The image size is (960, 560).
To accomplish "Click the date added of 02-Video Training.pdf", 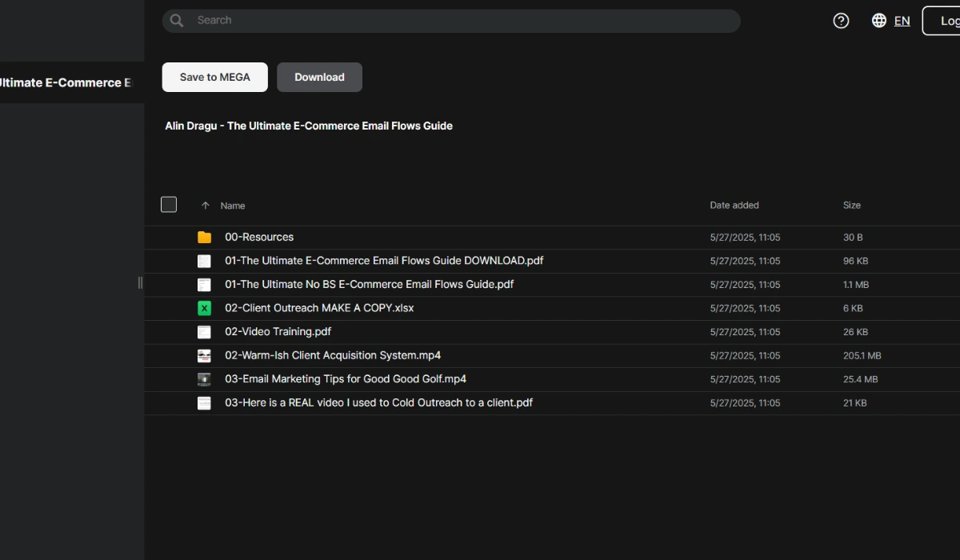I will pyautogui.click(x=745, y=332).
